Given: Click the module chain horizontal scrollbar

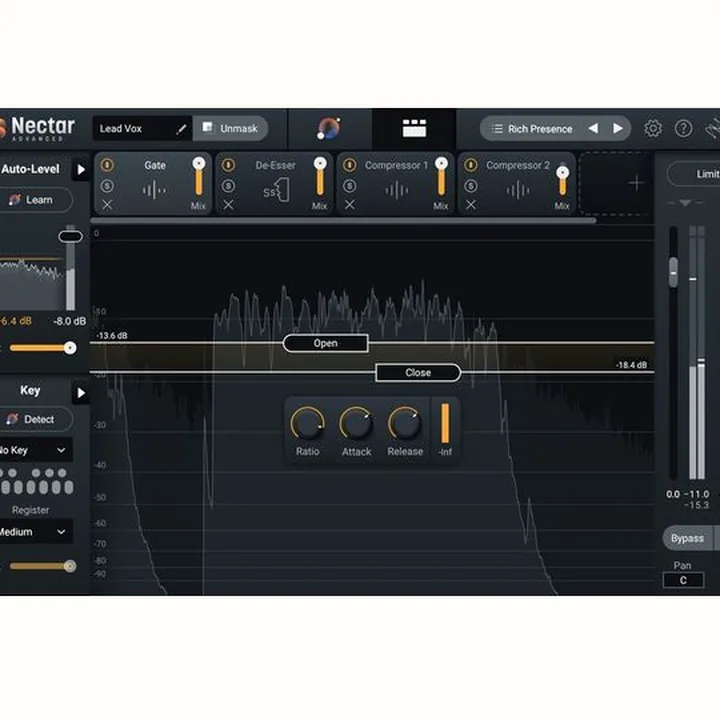Looking at the screenshot, I should tap(343, 221).
